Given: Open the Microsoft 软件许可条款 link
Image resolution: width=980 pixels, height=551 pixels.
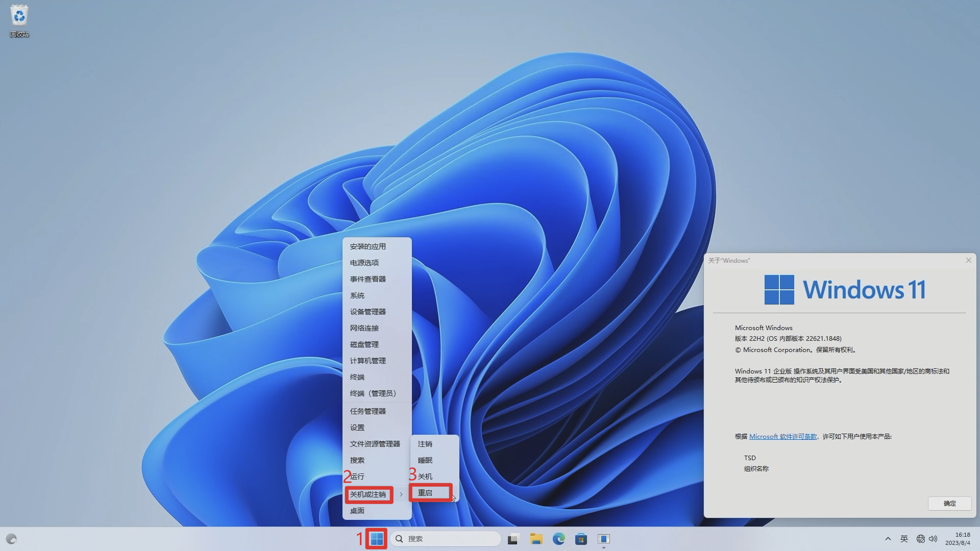Looking at the screenshot, I should tap(783, 436).
